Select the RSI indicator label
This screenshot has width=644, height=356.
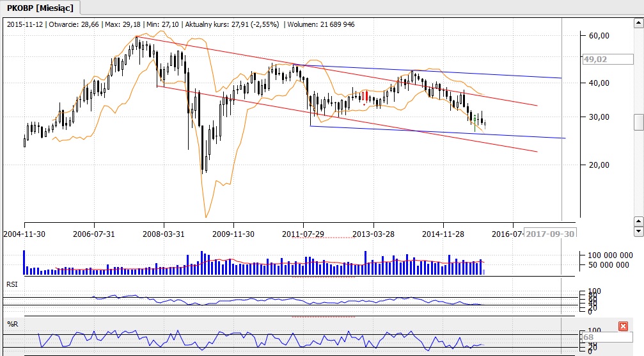click(x=12, y=284)
